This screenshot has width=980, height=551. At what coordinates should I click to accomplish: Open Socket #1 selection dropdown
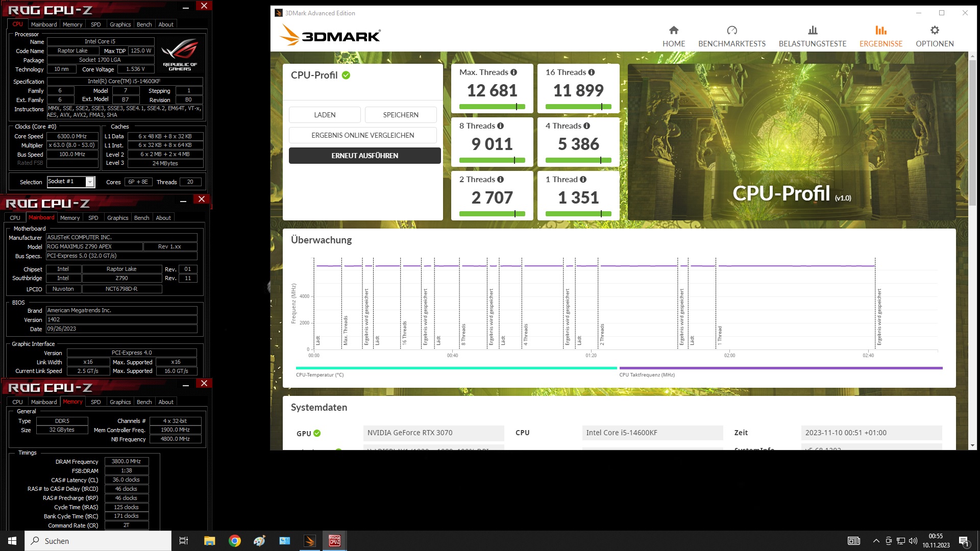[x=90, y=182]
